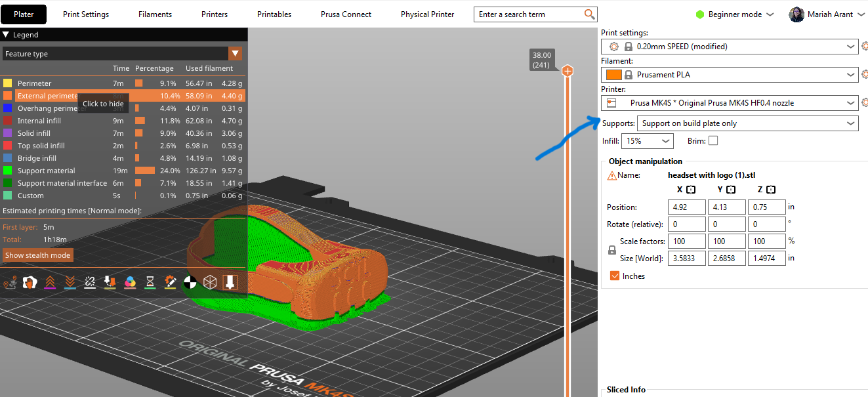Screen dimensions: 868x397
Task: Open Print Settings tab
Action: (x=86, y=14)
